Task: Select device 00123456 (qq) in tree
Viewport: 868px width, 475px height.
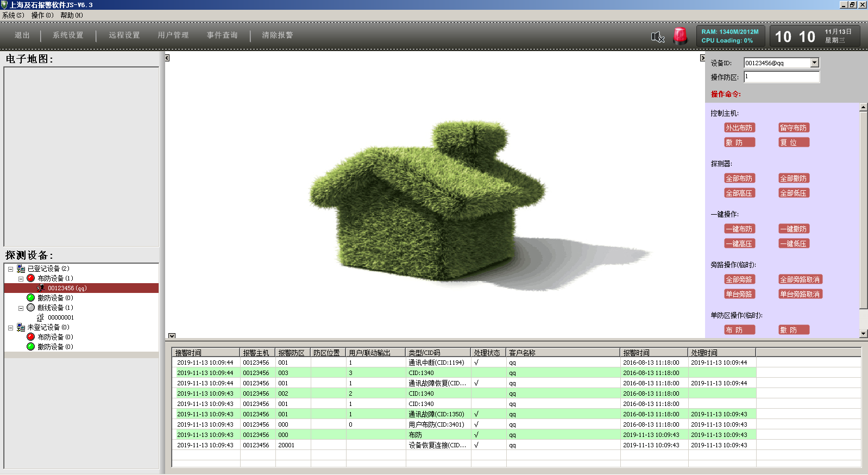Action: (x=67, y=288)
